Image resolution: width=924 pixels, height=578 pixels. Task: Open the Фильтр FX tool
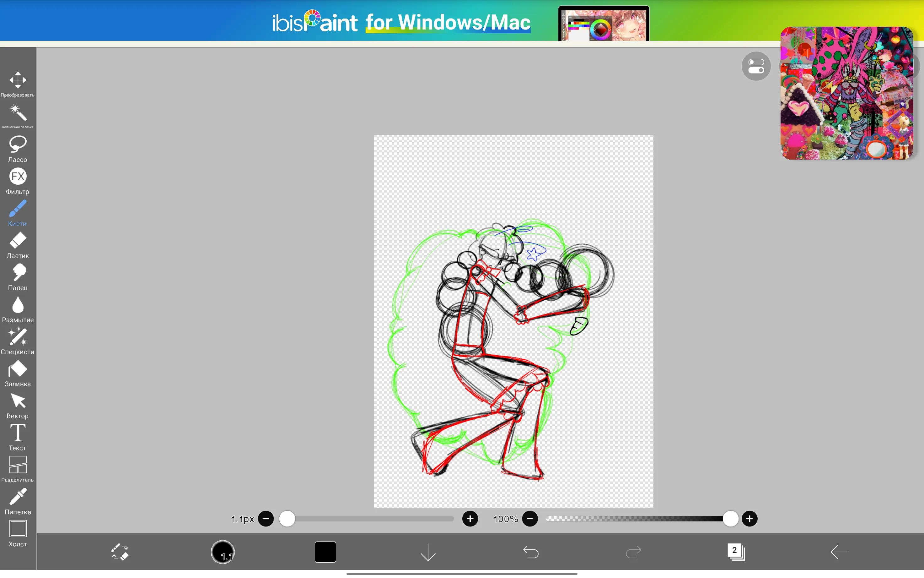pyautogui.click(x=18, y=180)
